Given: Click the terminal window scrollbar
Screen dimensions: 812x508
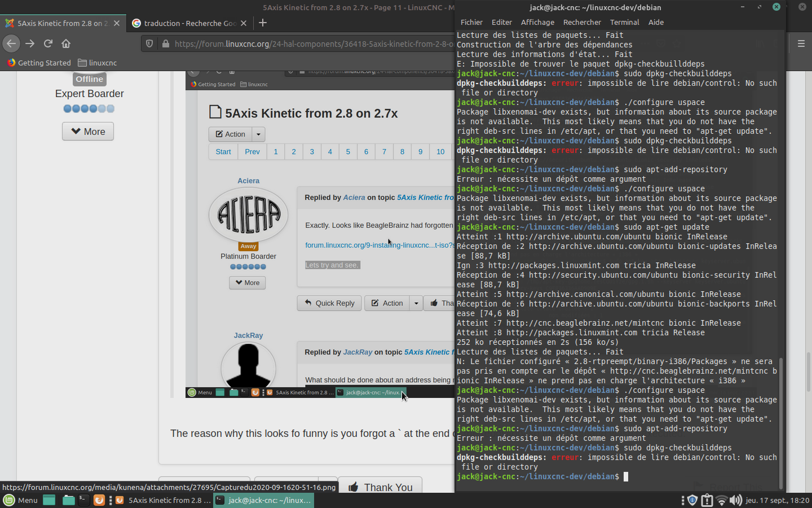Looking at the screenshot, I should click(781, 423).
